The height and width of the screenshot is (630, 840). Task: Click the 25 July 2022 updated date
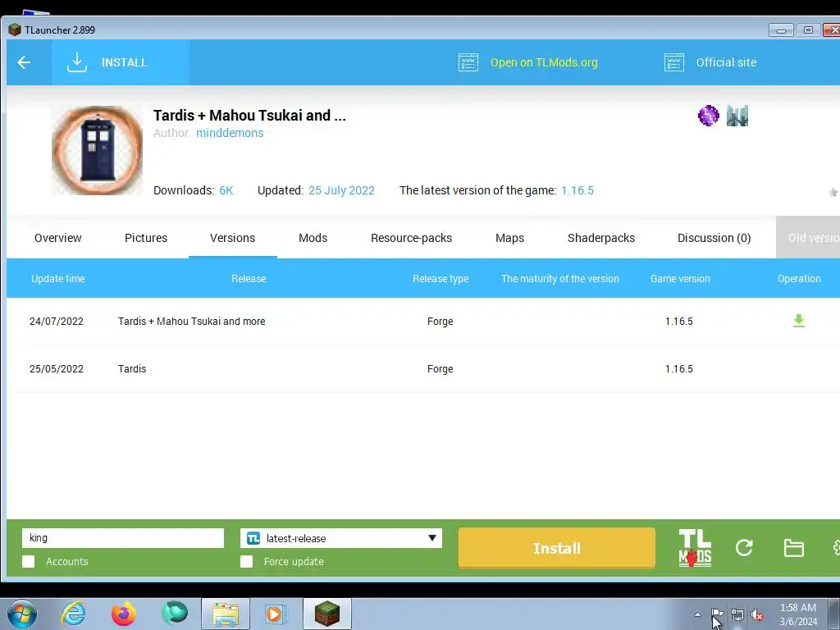pyautogui.click(x=341, y=190)
